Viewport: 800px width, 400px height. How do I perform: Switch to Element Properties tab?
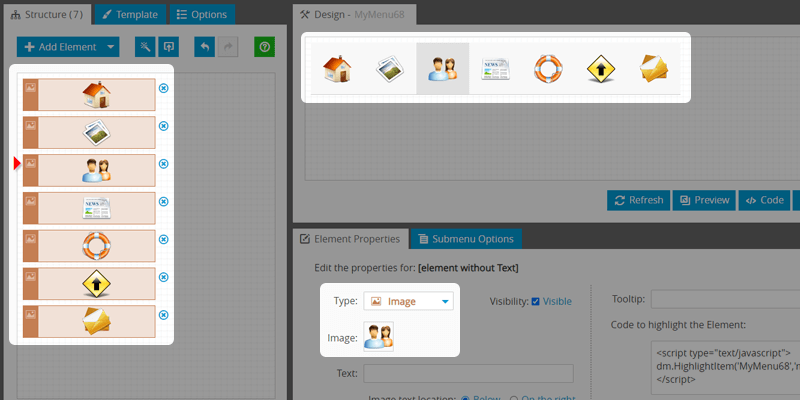tap(351, 239)
